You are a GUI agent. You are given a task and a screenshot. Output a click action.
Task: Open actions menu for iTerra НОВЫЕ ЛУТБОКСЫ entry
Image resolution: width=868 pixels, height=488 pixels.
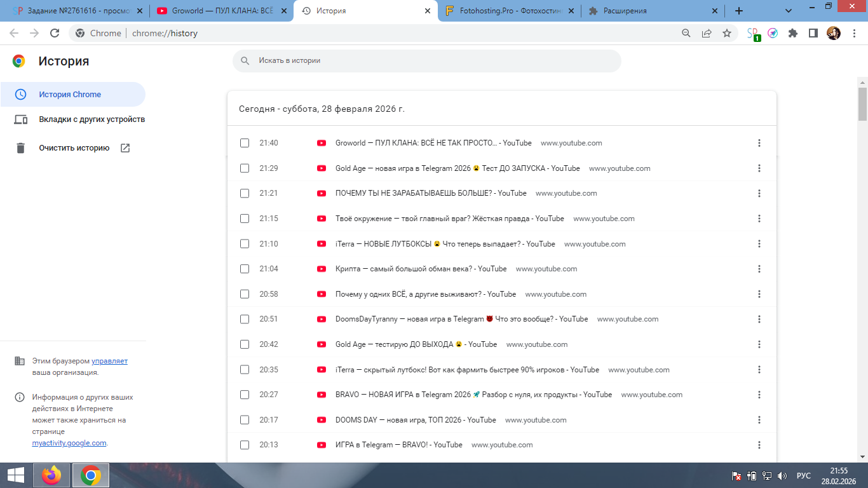pyautogui.click(x=759, y=244)
